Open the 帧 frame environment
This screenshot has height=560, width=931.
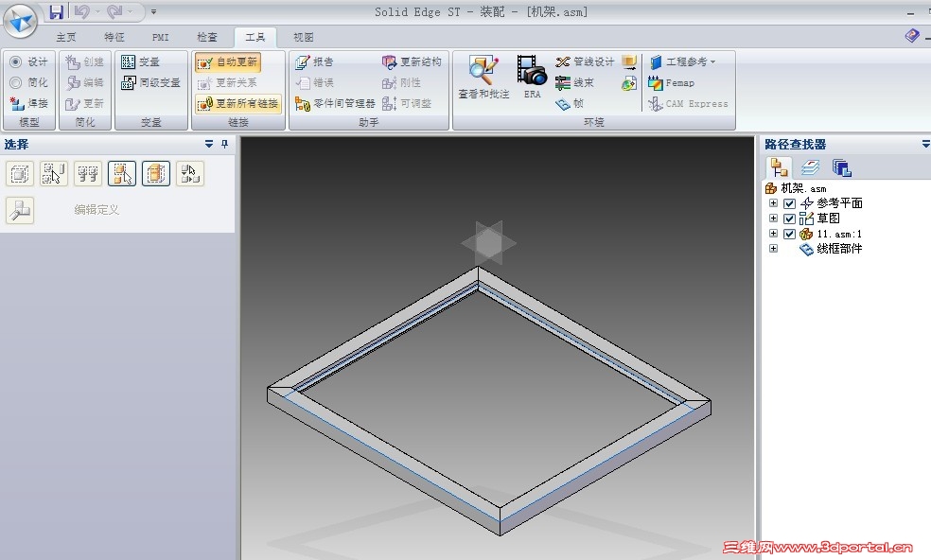coord(570,103)
